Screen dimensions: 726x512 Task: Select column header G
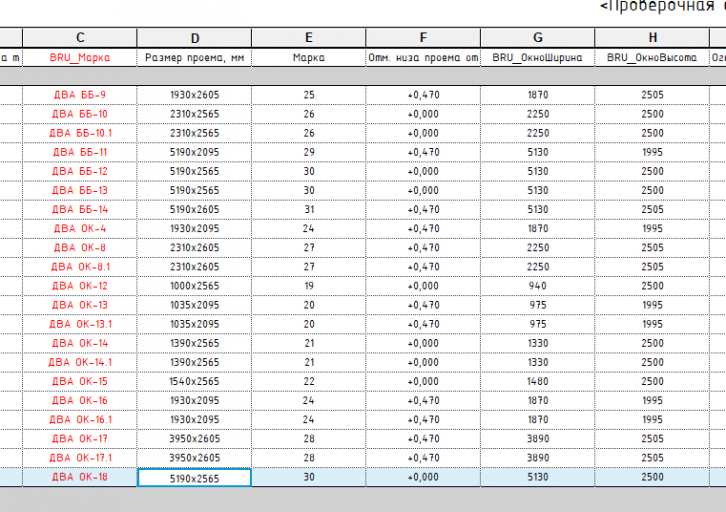[x=538, y=37]
